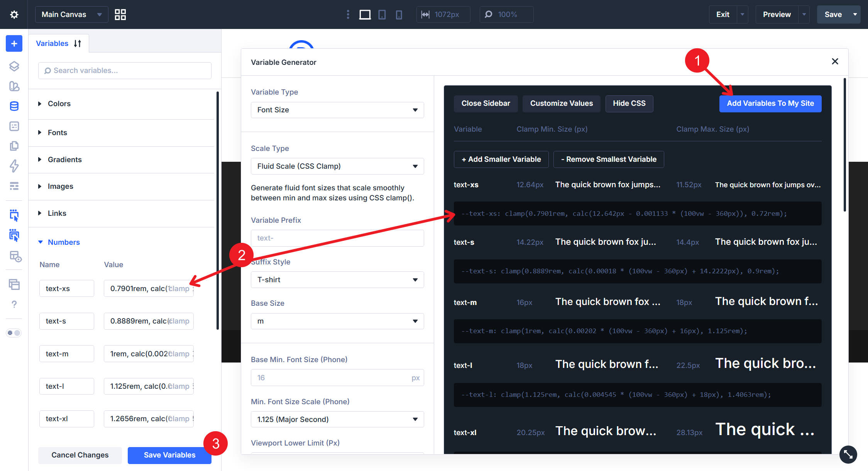Click the sort arrows icon beside Variables
This screenshot has width=868, height=471.
pyautogui.click(x=78, y=44)
